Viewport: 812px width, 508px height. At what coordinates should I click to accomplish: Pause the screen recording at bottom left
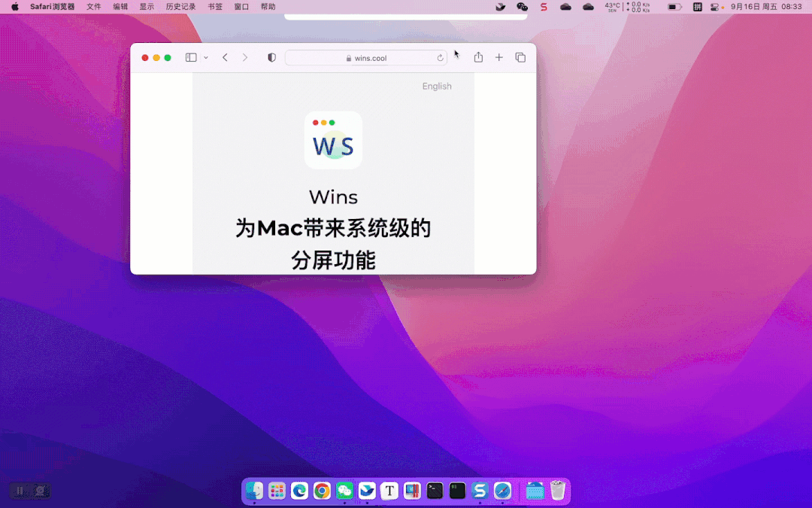(x=18, y=490)
